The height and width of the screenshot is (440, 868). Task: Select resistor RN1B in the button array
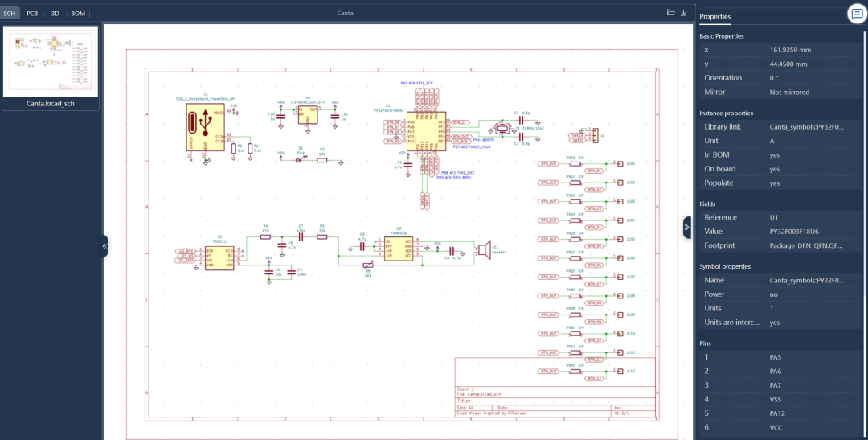pos(575,163)
